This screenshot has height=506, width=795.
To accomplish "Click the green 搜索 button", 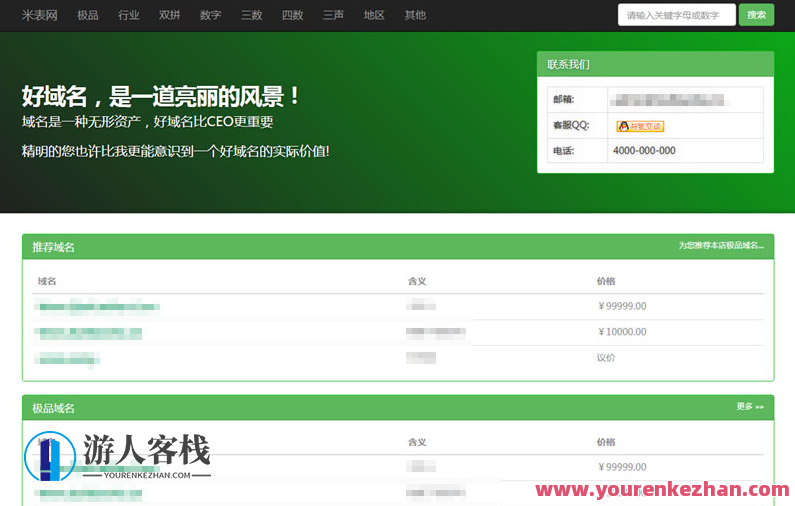I will pyautogui.click(x=756, y=15).
